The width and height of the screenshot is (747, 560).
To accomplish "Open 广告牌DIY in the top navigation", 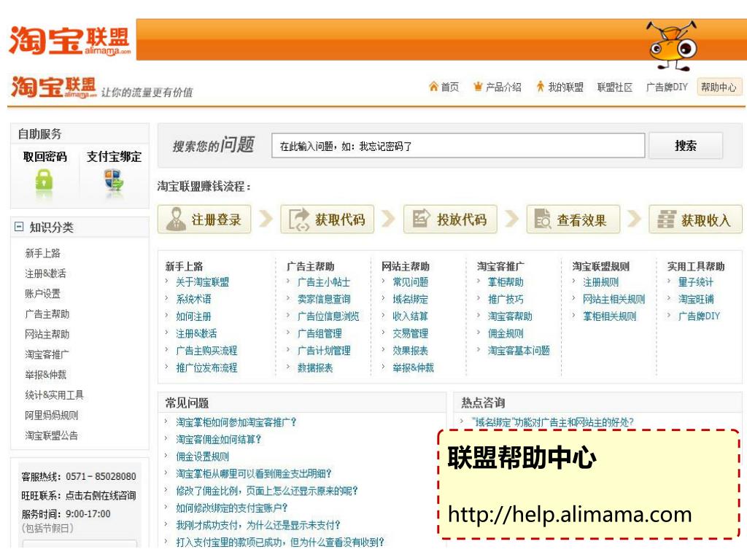I will click(667, 87).
